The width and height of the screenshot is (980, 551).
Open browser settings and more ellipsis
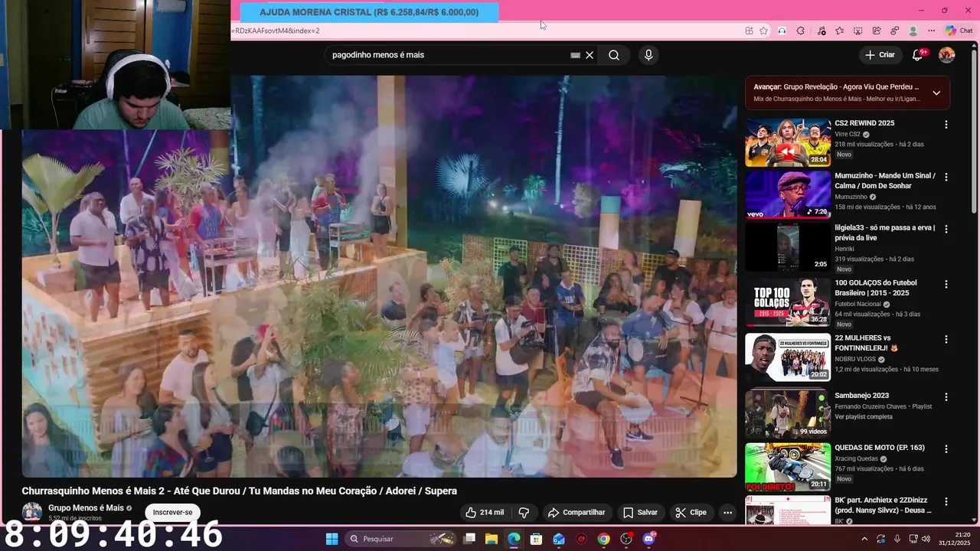pyautogui.click(x=931, y=31)
